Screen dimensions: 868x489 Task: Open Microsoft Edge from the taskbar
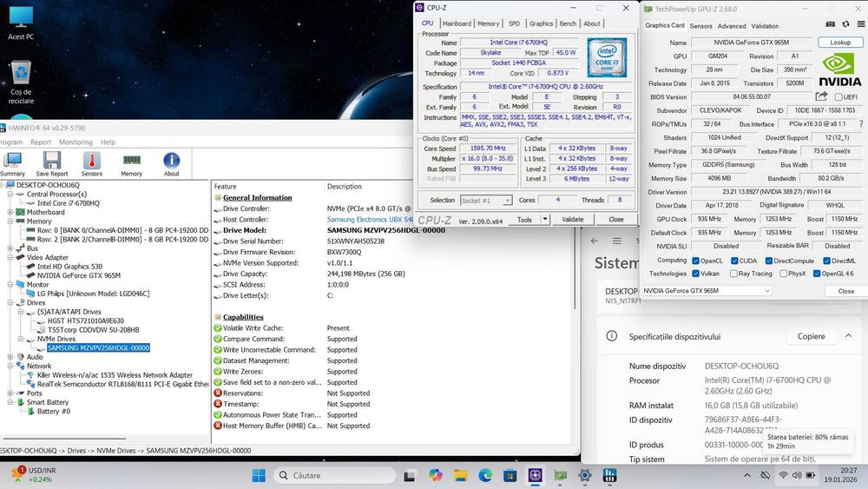485,475
